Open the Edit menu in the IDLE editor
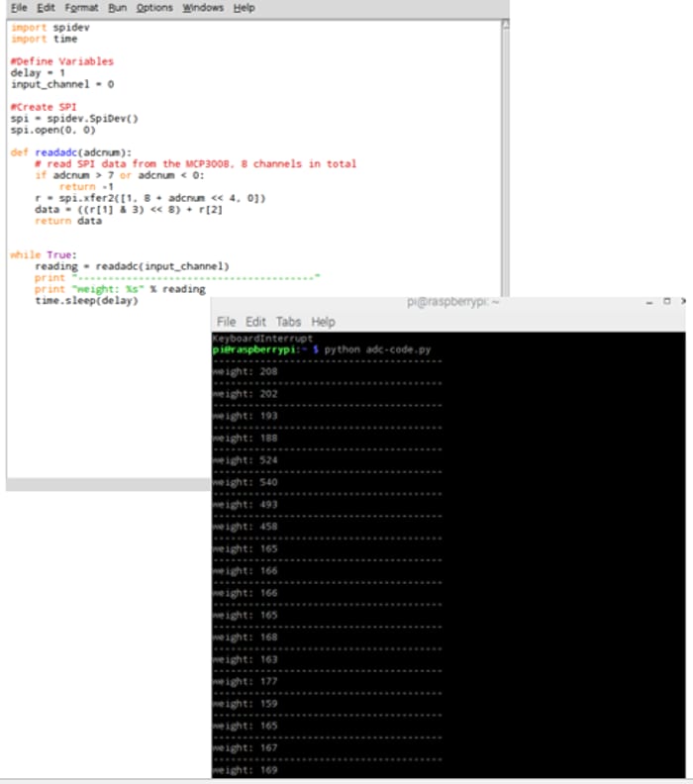 46,8
